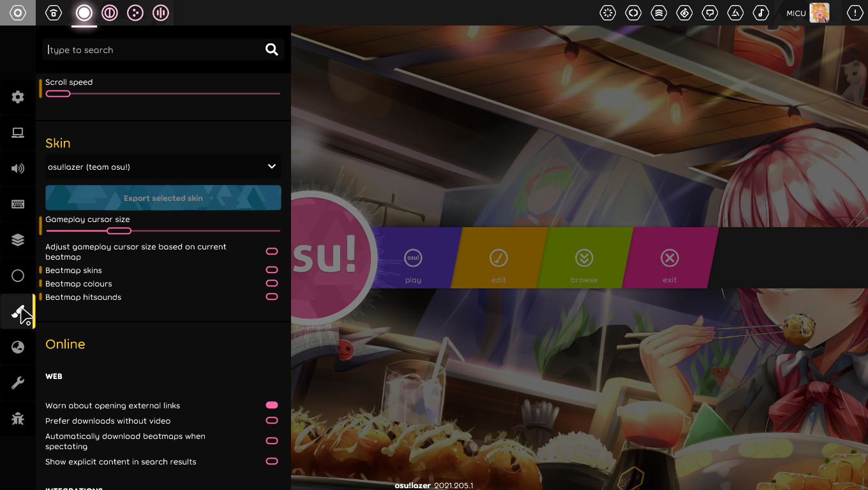The image size is (868, 490).
Task: Open the changelog brackets icon
Action: pyautogui.click(x=633, y=13)
